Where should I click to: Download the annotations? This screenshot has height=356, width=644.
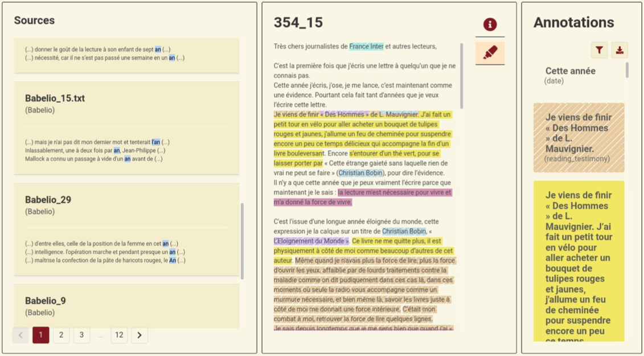[x=620, y=50]
